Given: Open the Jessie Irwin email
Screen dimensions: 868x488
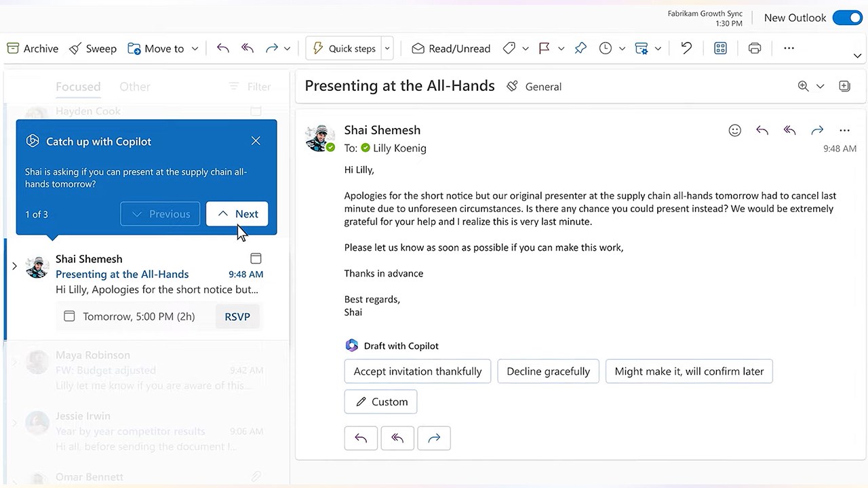Looking at the screenshot, I should pyautogui.click(x=146, y=431).
